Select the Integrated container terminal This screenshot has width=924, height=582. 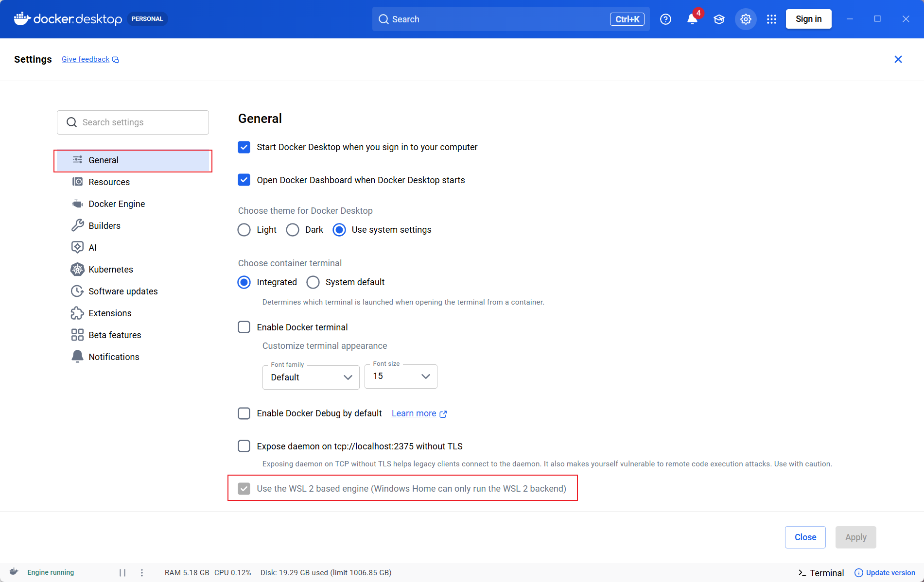coord(244,282)
